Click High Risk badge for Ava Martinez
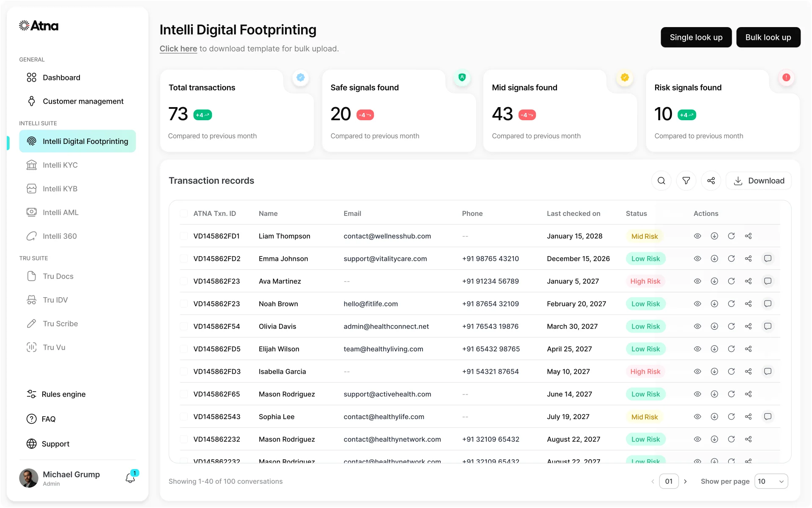Image resolution: width=812 pixels, height=508 pixels. (x=645, y=281)
